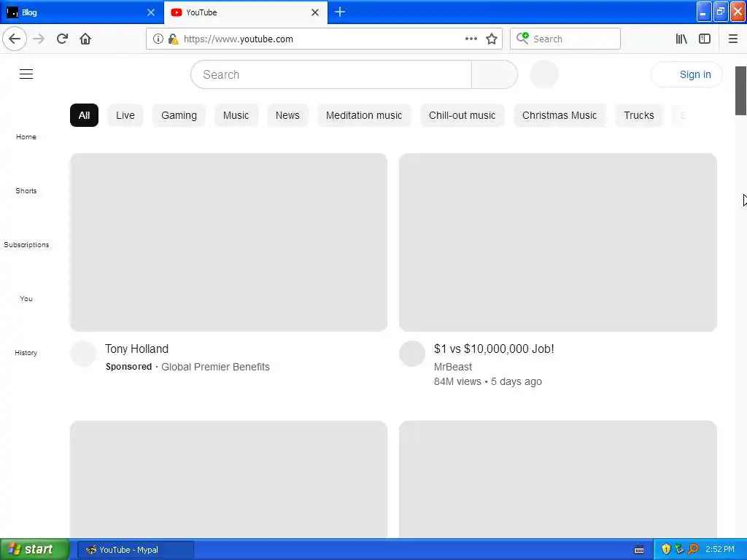Choose the Meditation music chip
747x560 pixels.
(x=364, y=115)
